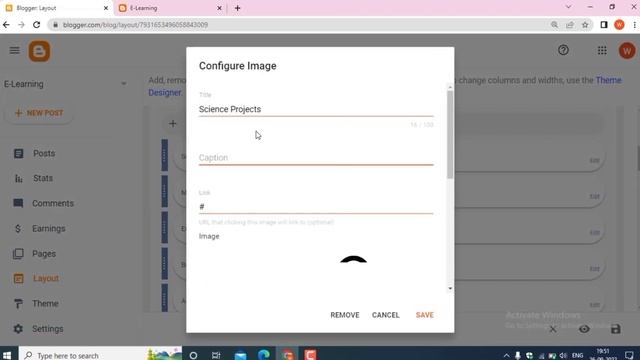
Task: Open Comments in the sidebar
Action: (x=53, y=203)
